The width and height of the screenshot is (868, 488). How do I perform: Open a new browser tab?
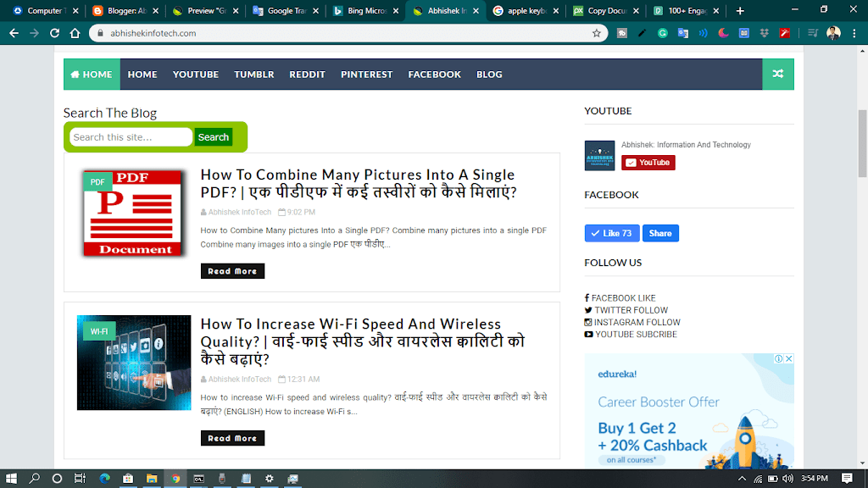click(740, 11)
